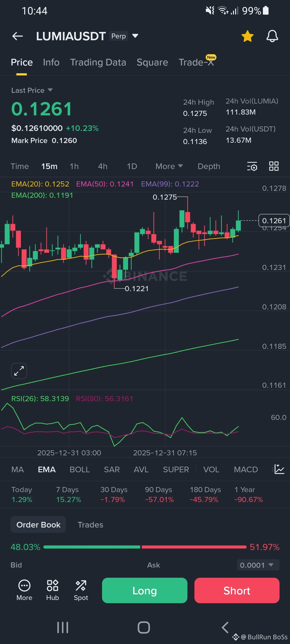Screen dimensions: 290x644
Task: Toggle the SUPER indicator
Action: pyautogui.click(x=176, y=469)
